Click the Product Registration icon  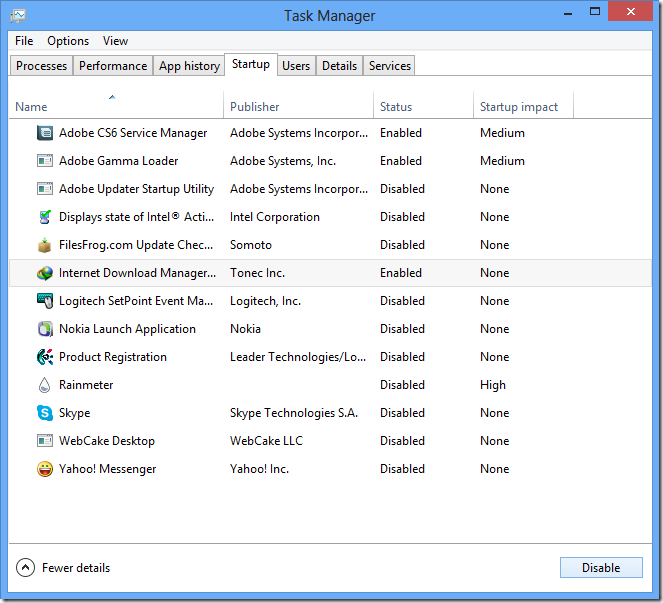tap(45, 357)
